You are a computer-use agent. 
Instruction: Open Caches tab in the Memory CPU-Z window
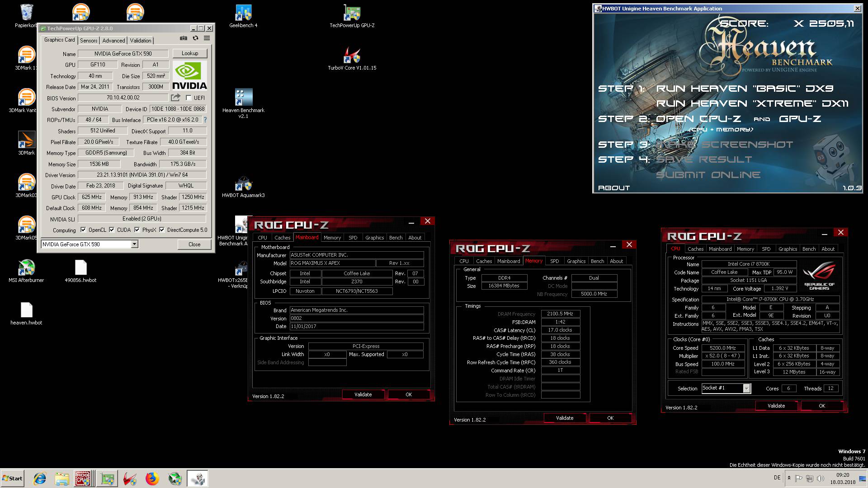click(484, 261)
